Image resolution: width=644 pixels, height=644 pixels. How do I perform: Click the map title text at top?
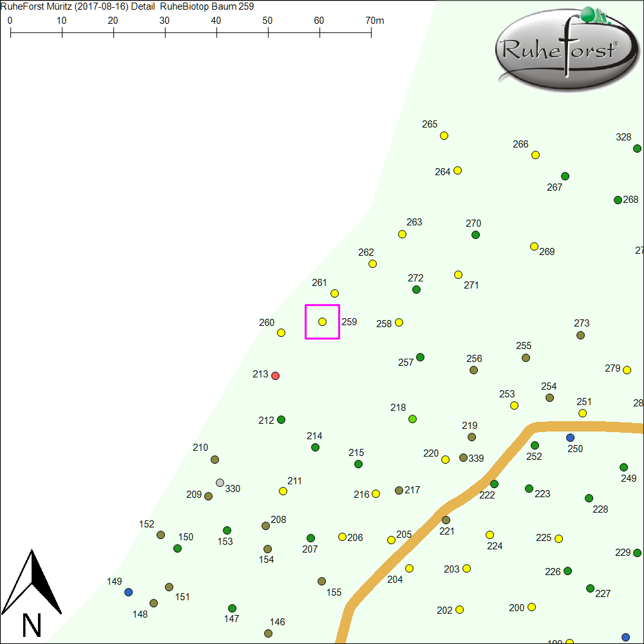tap(128, 6)
